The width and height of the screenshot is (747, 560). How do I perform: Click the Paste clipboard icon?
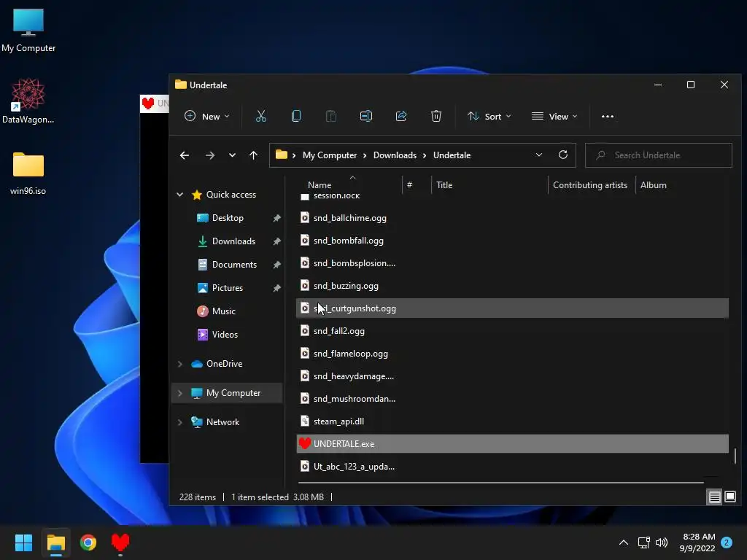330,116
